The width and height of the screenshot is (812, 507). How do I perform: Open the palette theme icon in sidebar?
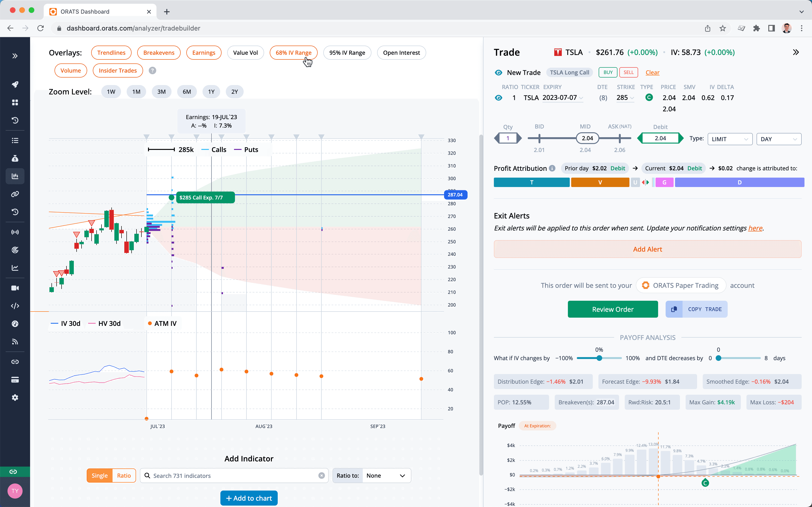(15, 324)
